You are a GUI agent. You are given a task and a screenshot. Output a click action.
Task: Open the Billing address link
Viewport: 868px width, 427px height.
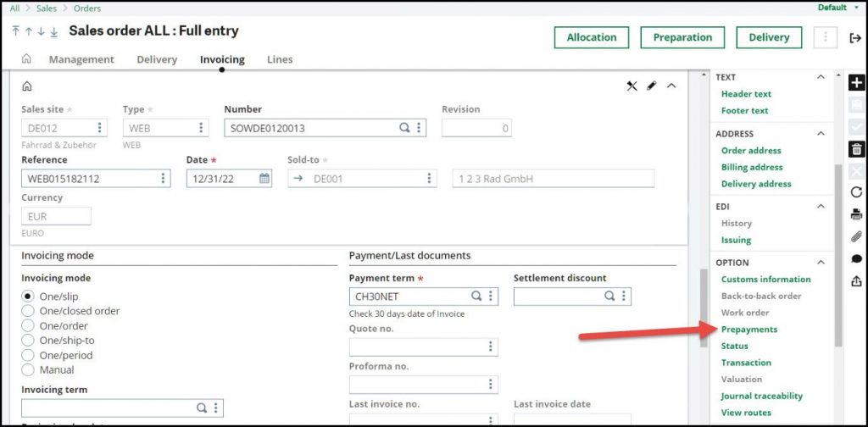click(x=752, y=167)
